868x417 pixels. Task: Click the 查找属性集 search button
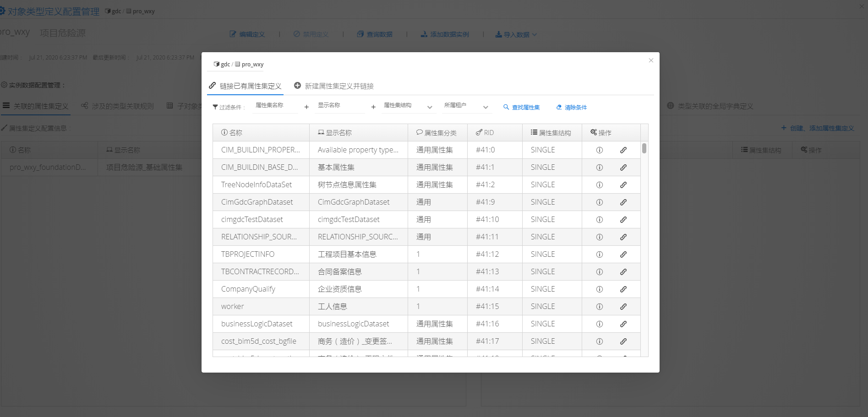(x=521, y=107)
